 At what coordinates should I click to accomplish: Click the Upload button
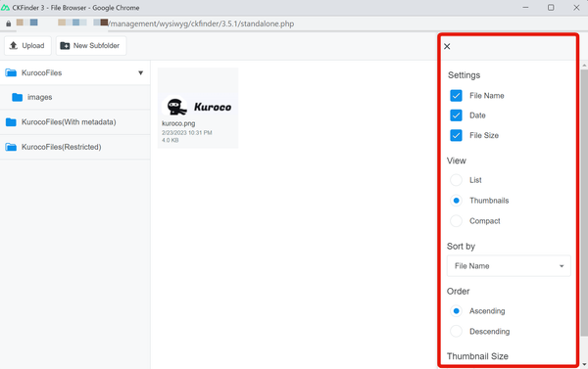[x=27, y=46]
